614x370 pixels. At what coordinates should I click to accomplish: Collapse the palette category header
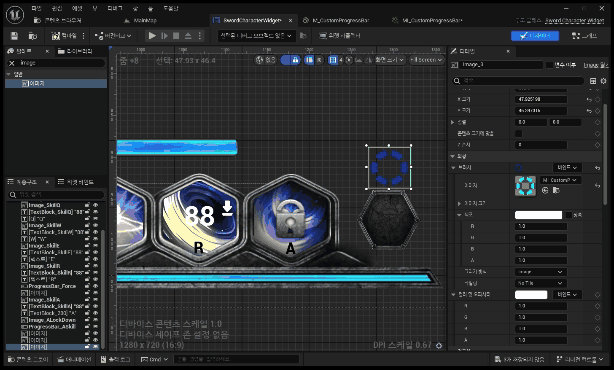pos(56,74)
